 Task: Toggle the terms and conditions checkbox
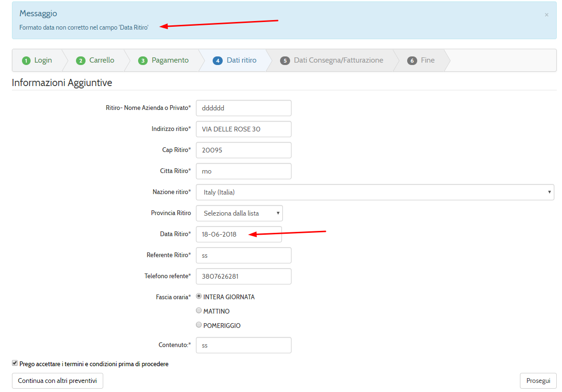point(15,363)
